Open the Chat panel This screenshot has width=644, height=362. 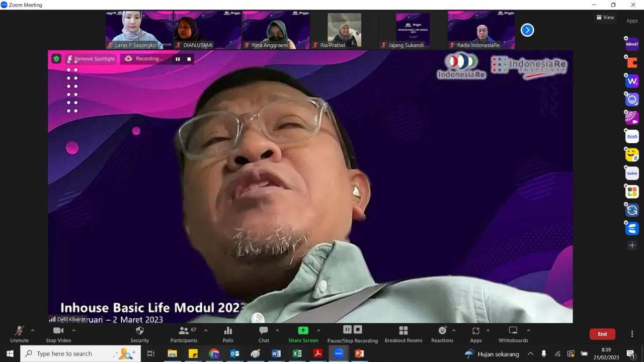click(x=264, y=334)
